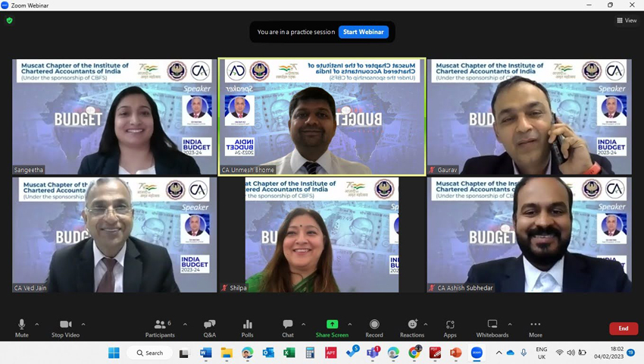The height and width of the screenshot is (364, 644).
Task: Click the Start Webinar button
Action: coord(364,32)
